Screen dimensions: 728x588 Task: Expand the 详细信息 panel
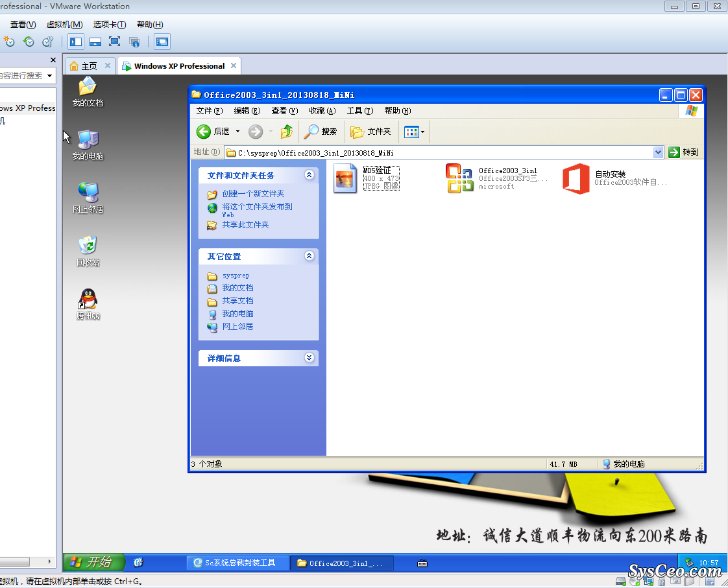[x=309, y=357]
